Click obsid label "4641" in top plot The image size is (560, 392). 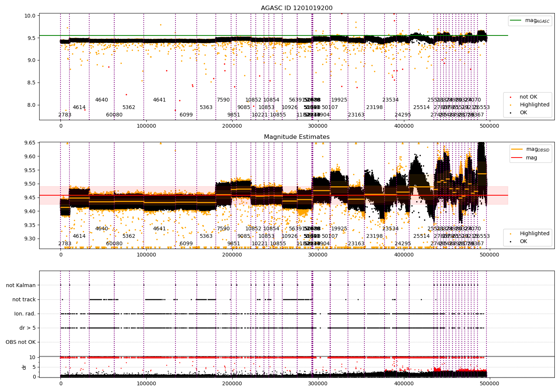coord(159,100)
